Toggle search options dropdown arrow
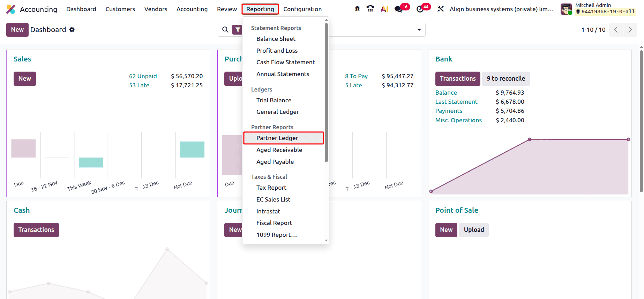Viewport: 644px width, 299px height. coord(419,30)
